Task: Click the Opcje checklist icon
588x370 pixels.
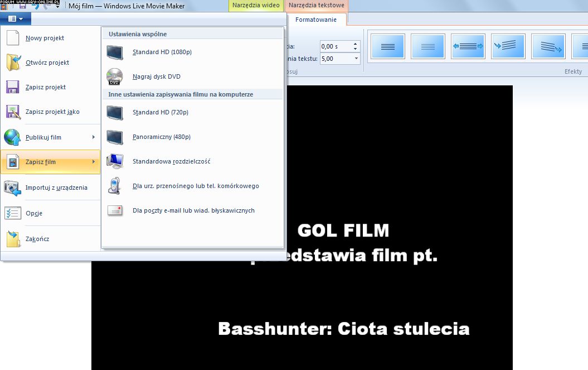Action: click(12, 213)
